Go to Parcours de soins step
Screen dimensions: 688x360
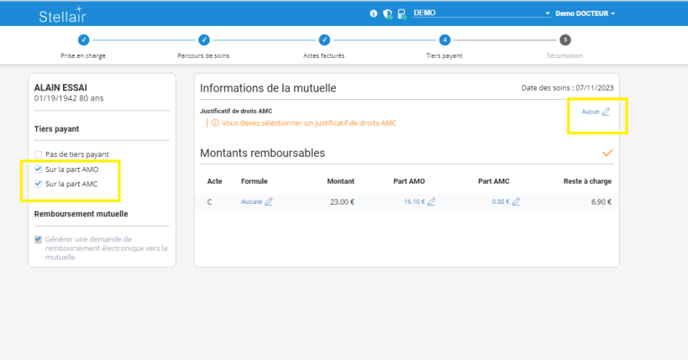(x=204, y=40)
